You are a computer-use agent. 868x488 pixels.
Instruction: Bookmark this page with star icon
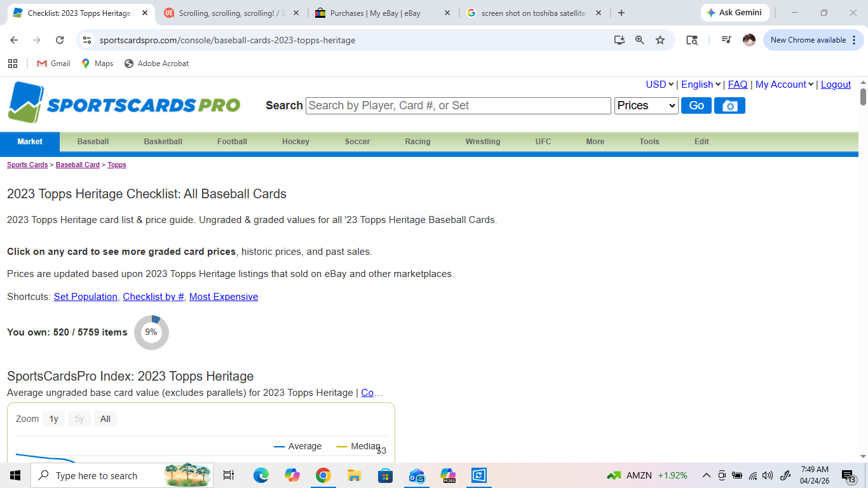[660, 40]
